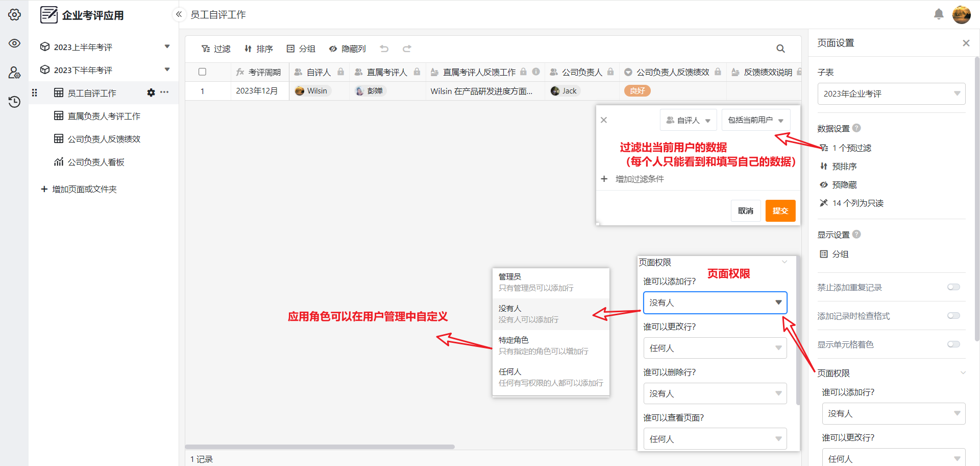This screenshot has width=980, height=466.
Task: Select 任何人 option in permission list
Action: tap(551, 378)
